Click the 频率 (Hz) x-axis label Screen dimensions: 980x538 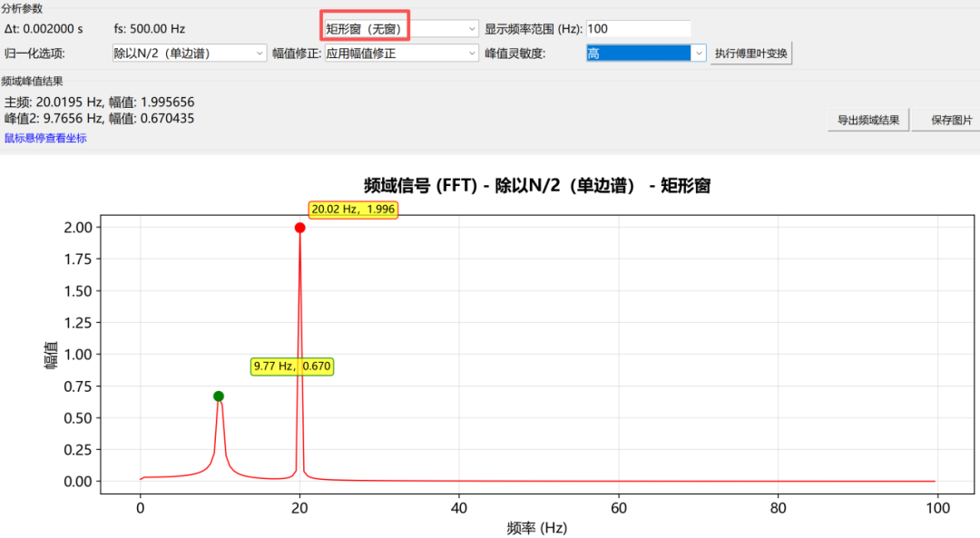[x=537, y=528]
